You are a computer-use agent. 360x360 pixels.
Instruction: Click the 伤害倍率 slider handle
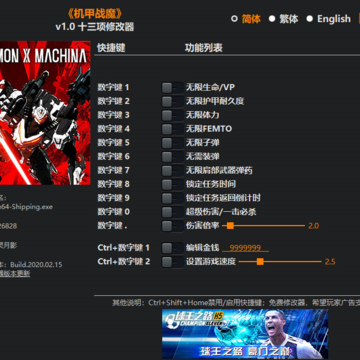pyautogui.click(x=230, y=226)
